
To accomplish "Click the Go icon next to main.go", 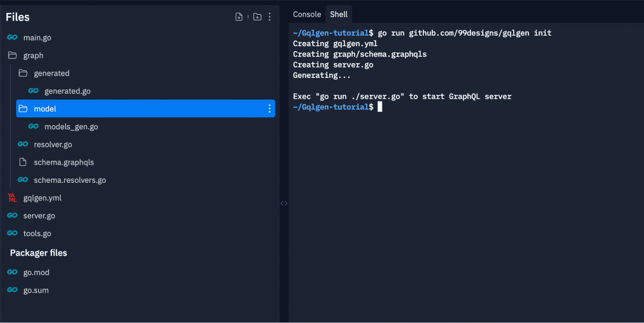I will (x=12, y=37).
